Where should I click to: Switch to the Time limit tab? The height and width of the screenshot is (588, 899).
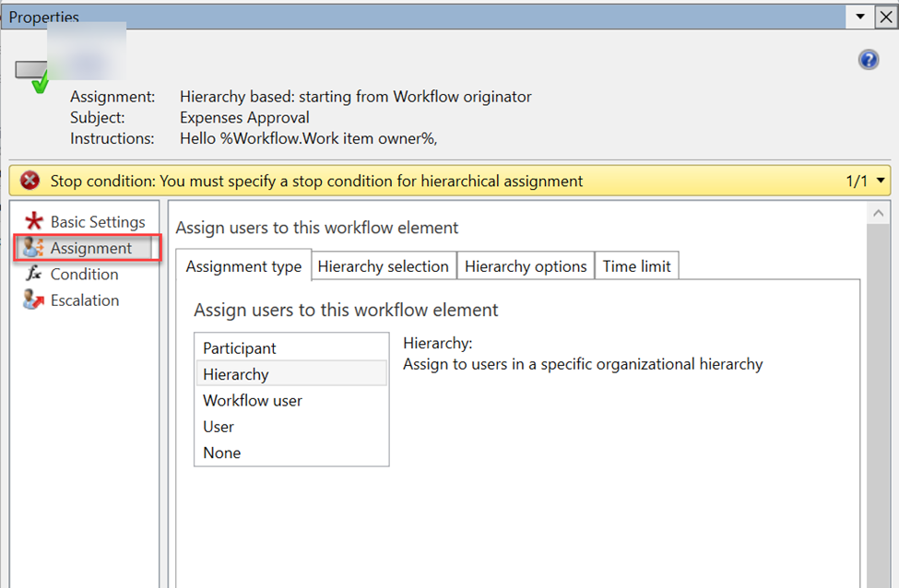637,266
